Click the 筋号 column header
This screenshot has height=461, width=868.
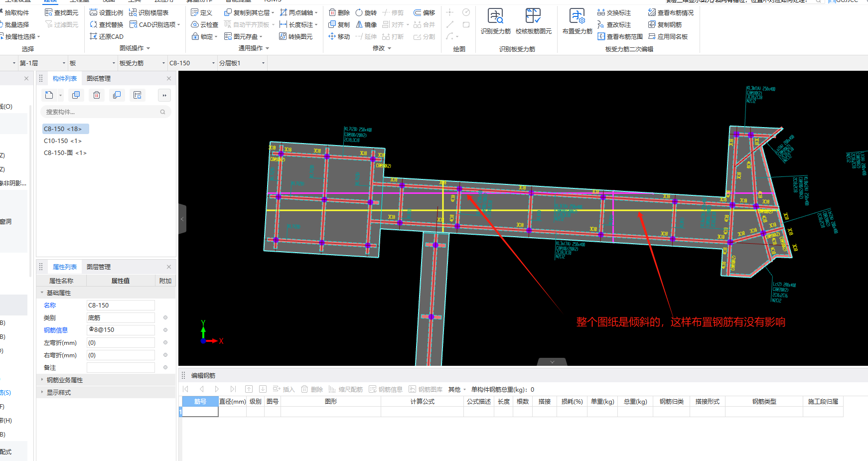[200, 401]
